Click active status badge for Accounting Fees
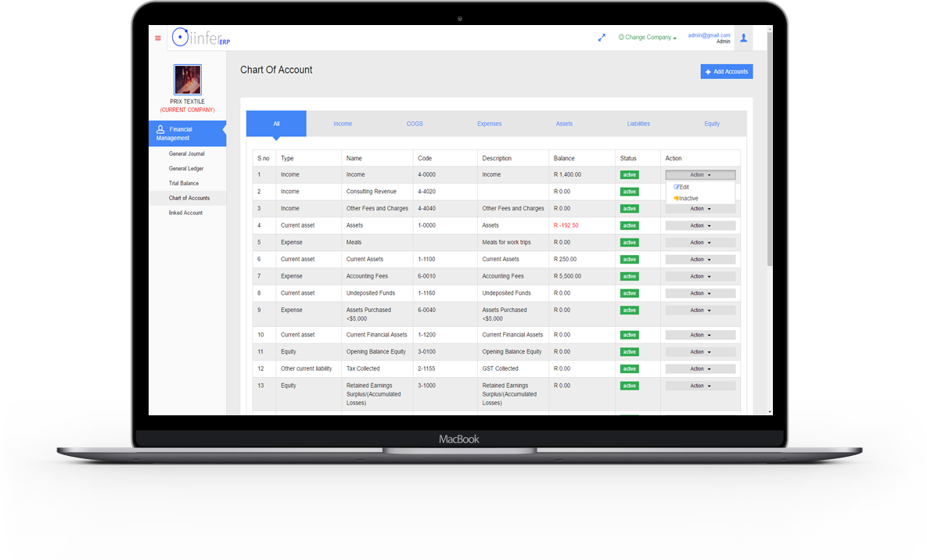The image size is (927, 560). coord(629,276)
